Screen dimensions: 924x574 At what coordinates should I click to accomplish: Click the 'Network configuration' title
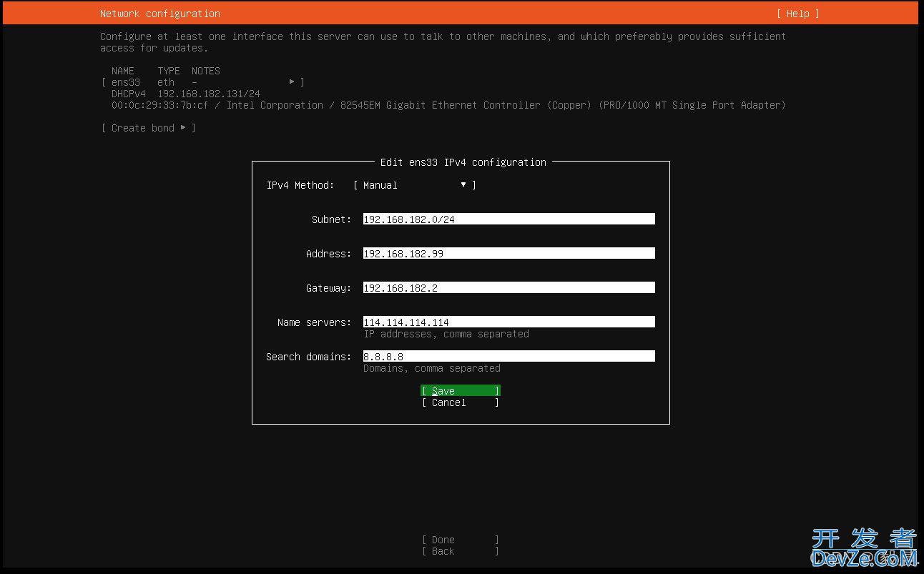(160, 14)
